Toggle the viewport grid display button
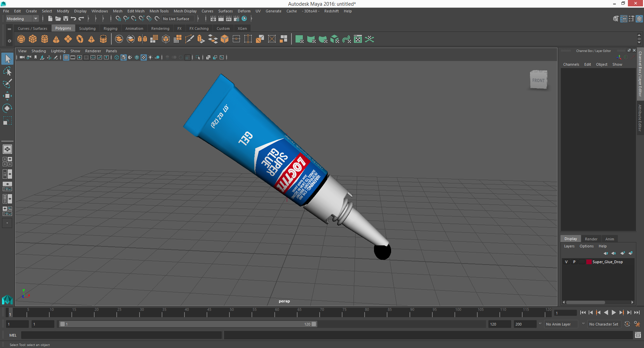Image resolution: width=644 pixels, height=348 pixels. click(66, 57)
